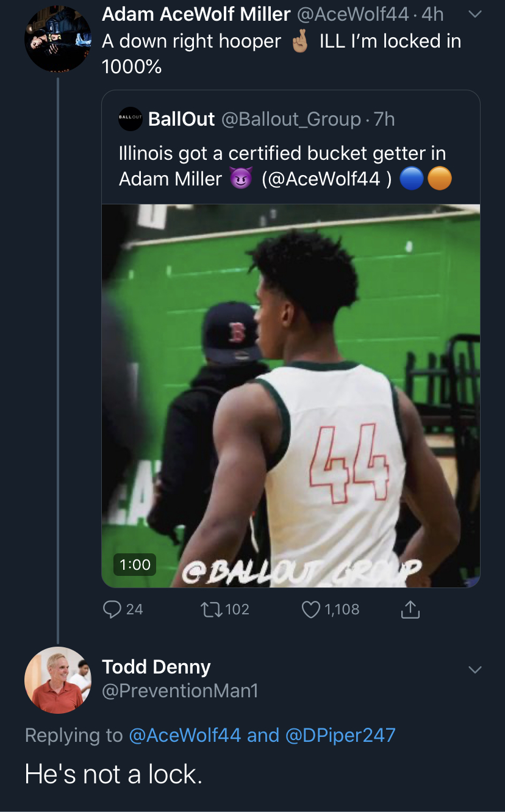Open the reply icon with 24 replies

click(x=112, y=609)
